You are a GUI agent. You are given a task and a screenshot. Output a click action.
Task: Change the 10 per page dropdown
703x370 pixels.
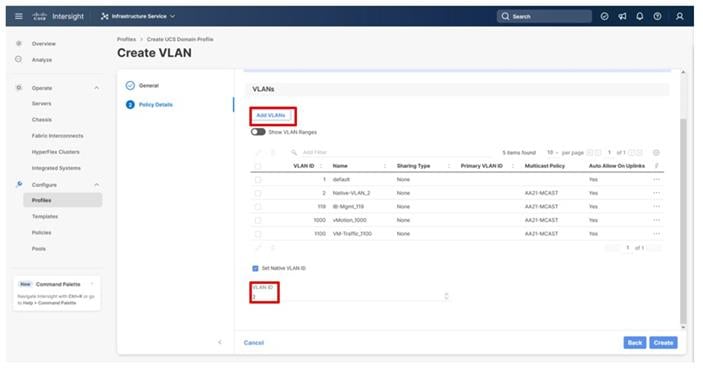[553, 152]
